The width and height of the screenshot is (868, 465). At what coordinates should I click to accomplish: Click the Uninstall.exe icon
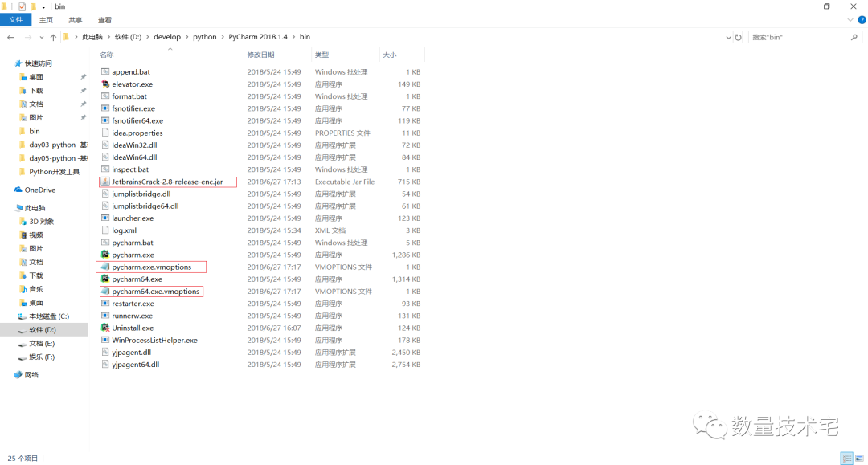(x=105, y=328)
